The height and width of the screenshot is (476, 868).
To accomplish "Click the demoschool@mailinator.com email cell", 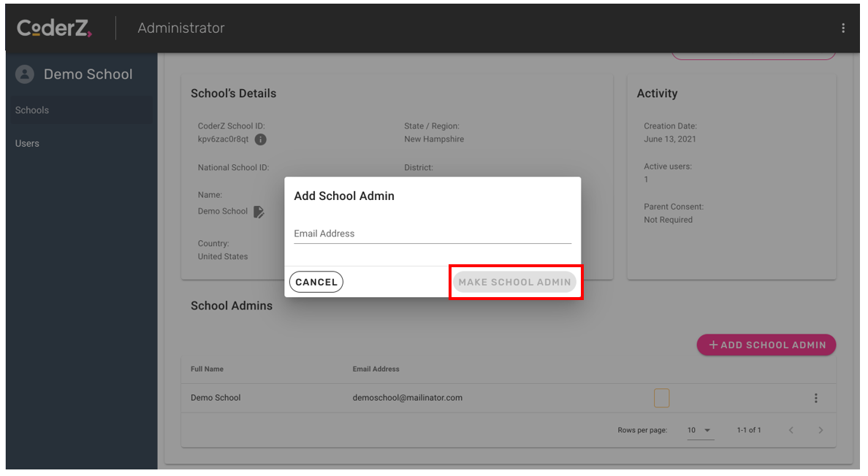I will coord(407,398).
